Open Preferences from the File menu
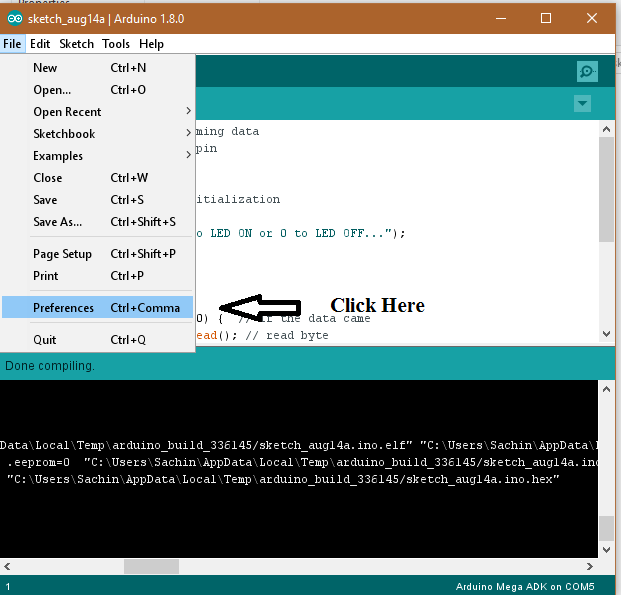The height and width of the screenshot is (595, 621). [x=97, y=307]
